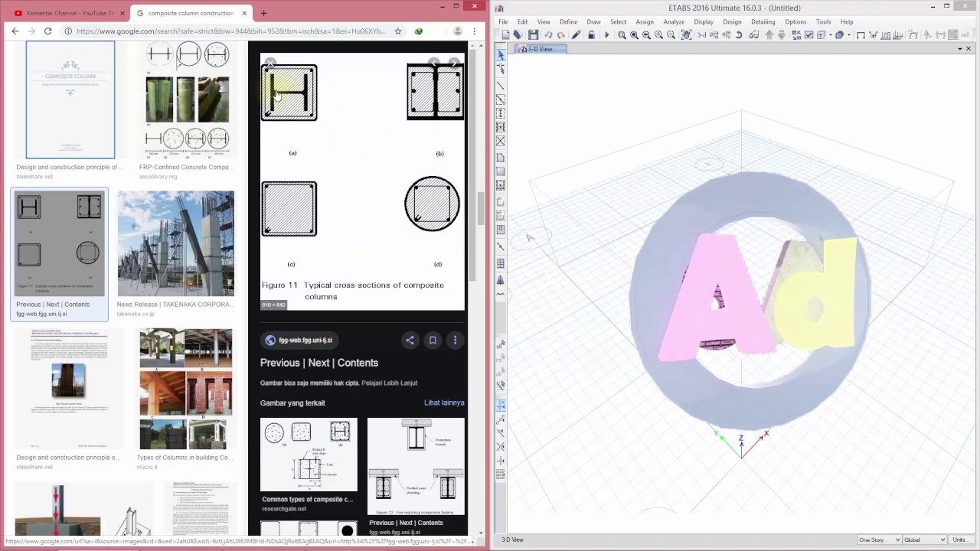Image resolution: width=980 pixels, height=551 pixels.
Task: Open the FRP-Confined Concrete Compo... thumbnail
Action: [188, 99]
